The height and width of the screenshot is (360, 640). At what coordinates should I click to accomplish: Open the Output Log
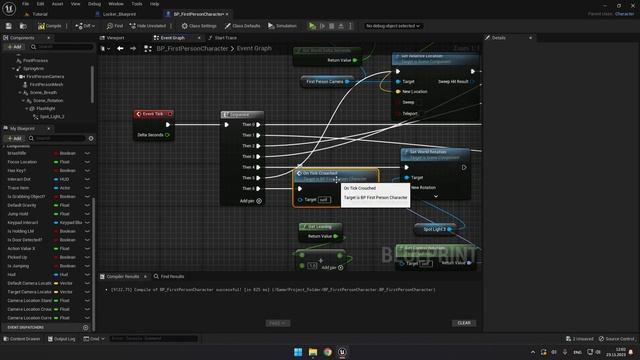click(62, 339)
